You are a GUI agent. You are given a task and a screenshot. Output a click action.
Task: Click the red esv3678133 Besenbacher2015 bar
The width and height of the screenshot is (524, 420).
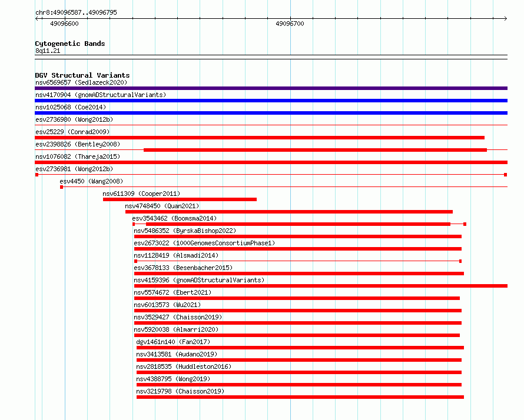point(299,274)
